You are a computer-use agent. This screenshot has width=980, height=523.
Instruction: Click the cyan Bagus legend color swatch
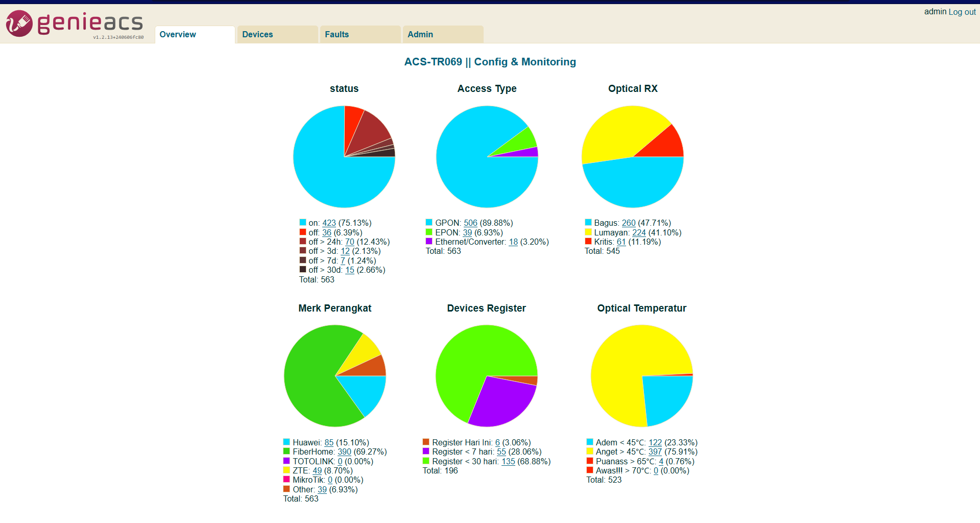(588, 223)
